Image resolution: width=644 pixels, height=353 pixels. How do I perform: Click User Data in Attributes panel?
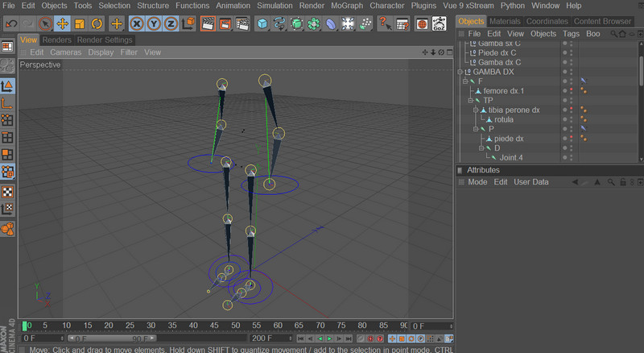point(530,182)
